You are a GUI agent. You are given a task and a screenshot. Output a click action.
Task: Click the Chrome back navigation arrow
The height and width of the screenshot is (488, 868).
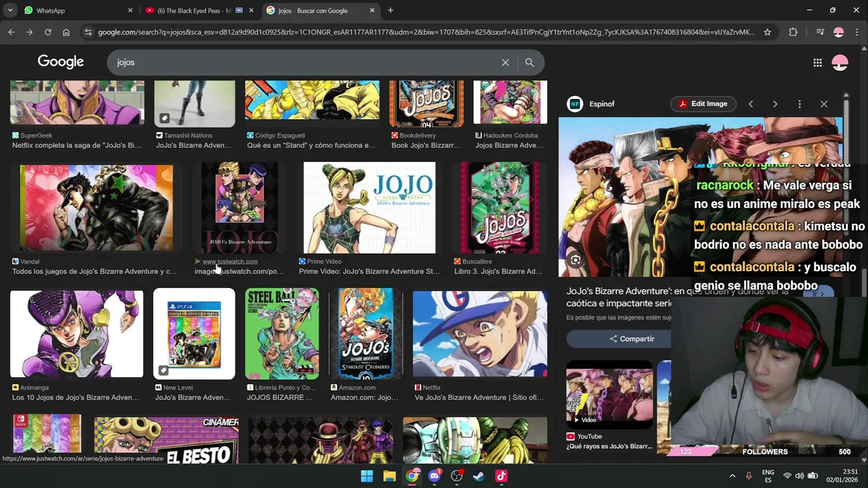11,32
